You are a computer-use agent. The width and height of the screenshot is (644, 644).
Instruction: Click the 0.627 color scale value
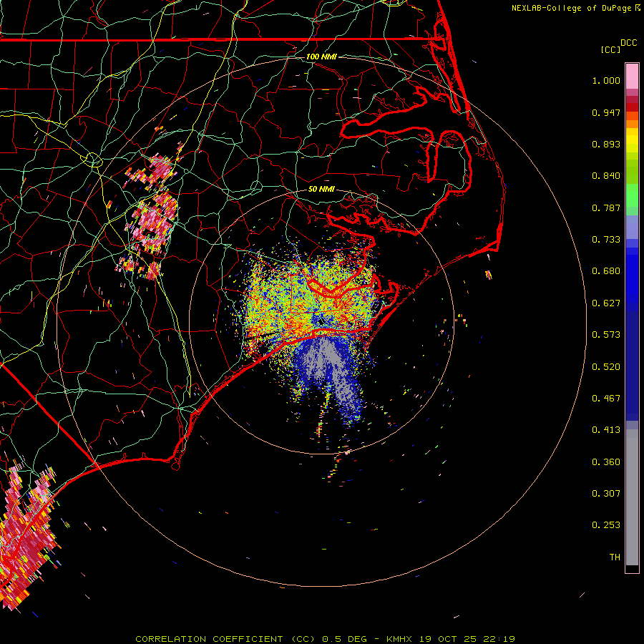click(x=606, y=303)
